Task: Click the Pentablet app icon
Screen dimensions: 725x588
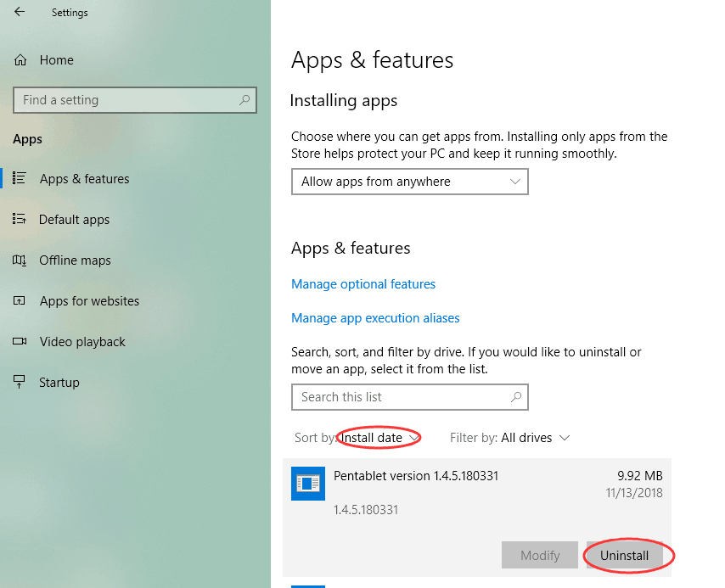Action: tap(308, 484)
